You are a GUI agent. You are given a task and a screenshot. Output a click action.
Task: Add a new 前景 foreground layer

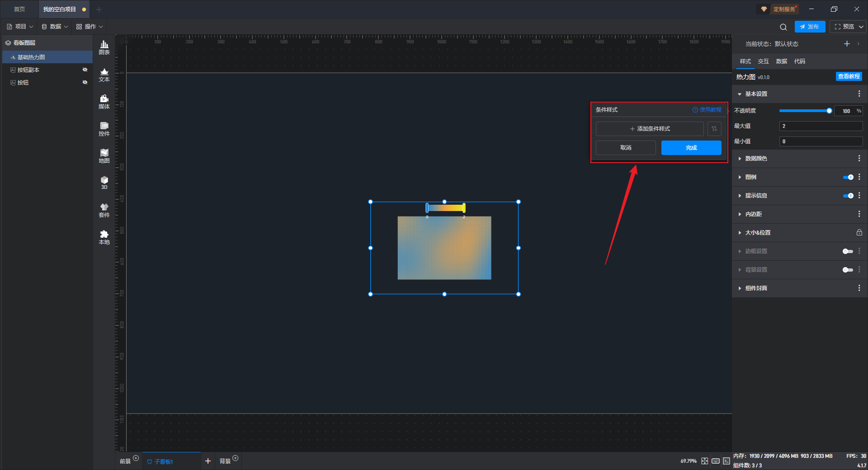click(x=136, y=458)
